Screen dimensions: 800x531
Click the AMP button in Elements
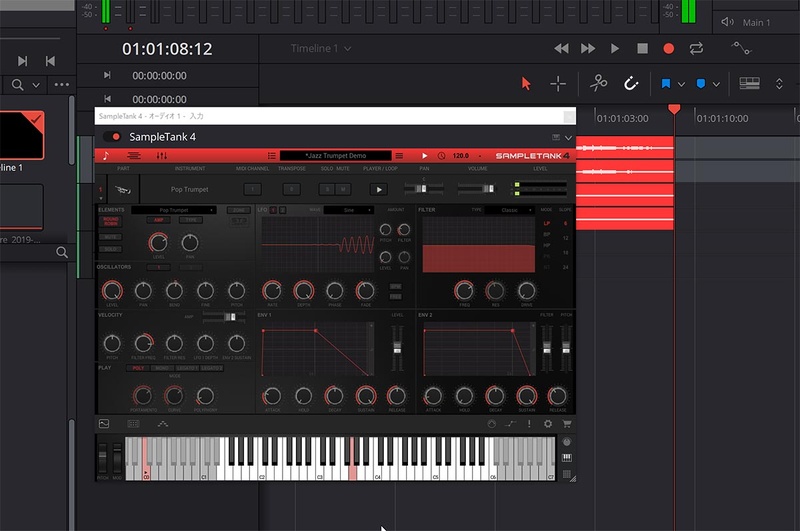(159, 220)
